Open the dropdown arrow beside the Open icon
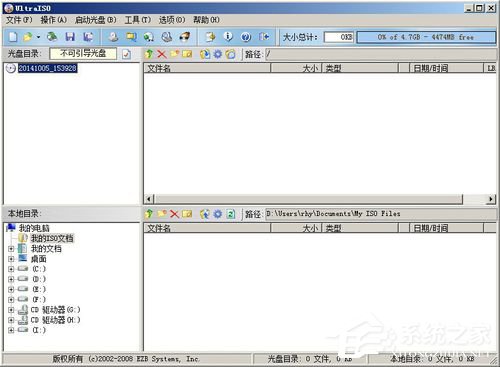This screenshot has height=367, width=500. point(38,37)
